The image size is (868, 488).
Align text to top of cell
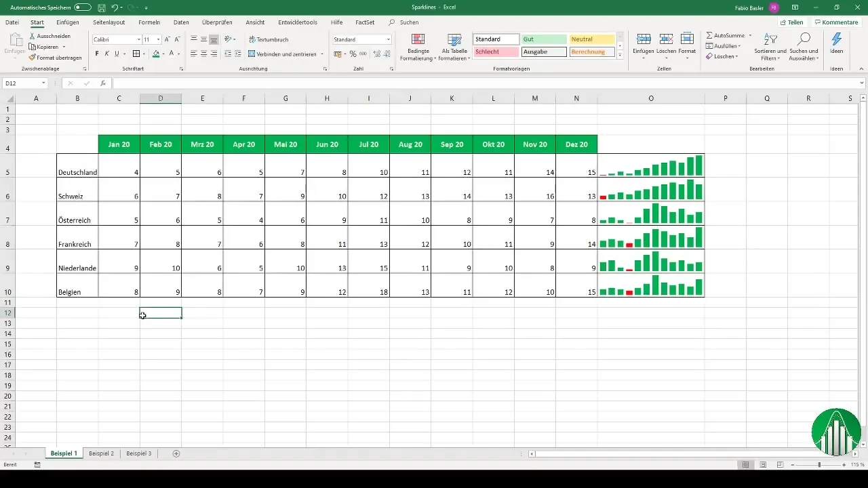(194, 39)
